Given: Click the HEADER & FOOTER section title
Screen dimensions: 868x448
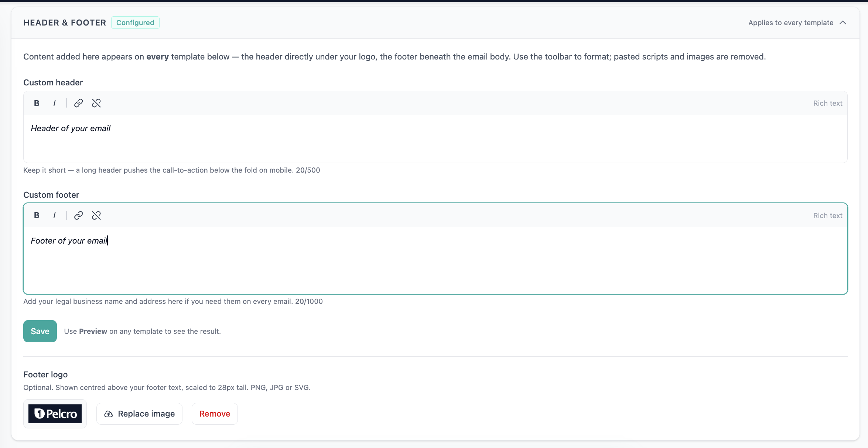Looking at the screenshot, I should tap(65, 23).
